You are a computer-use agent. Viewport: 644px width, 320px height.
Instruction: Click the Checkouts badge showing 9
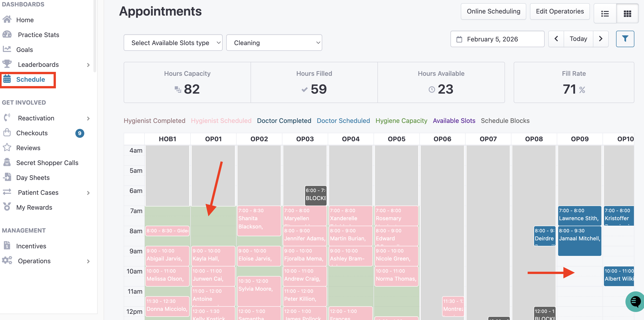(x=80, y=133)
